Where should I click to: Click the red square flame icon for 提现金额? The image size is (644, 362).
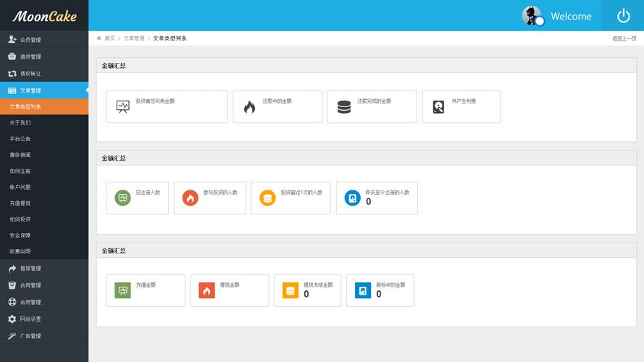[206, 290]
